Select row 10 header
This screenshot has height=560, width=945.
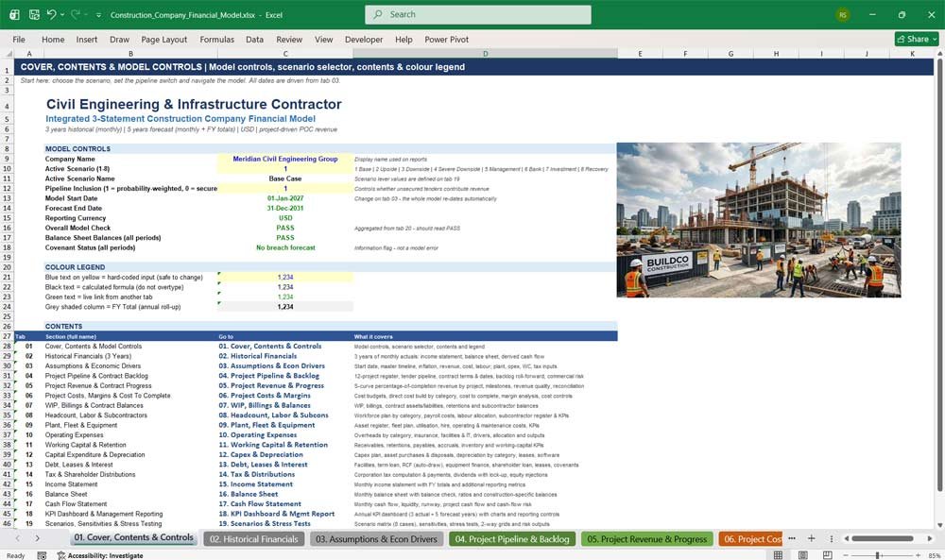(8, 169)
